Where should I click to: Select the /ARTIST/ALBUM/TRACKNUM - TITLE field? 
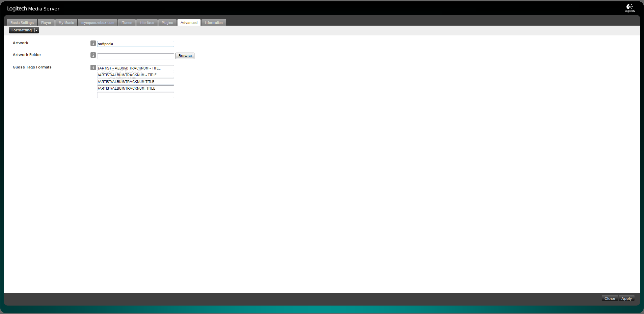pyautogui.click(x=136, y=75)
